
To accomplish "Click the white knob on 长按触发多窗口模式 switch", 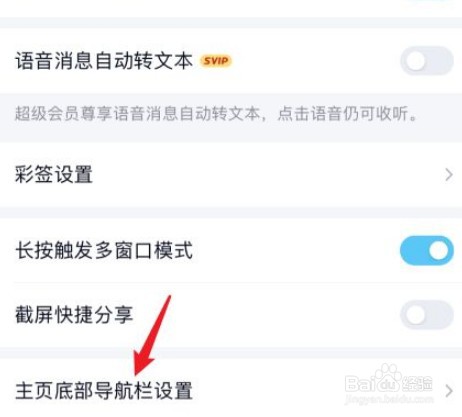I will coord(439,251).
